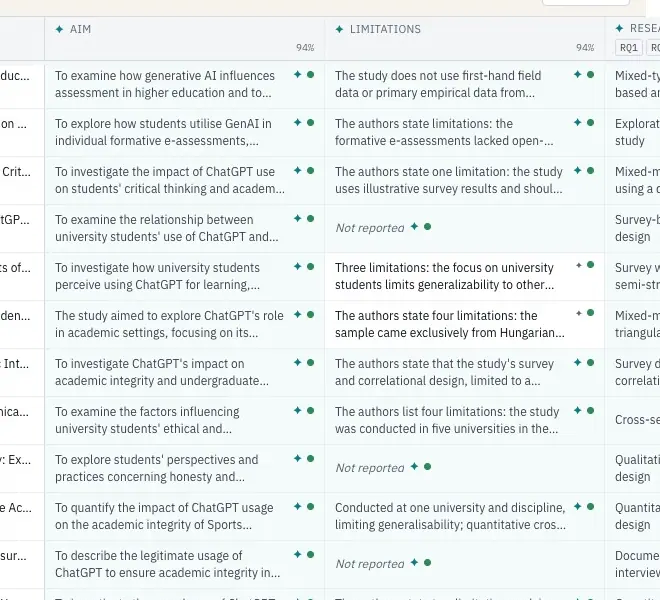Open 'To examine the relationship between' aim text
The height and width of the screenshot is (600, 660).
click(x=167, y=228)
